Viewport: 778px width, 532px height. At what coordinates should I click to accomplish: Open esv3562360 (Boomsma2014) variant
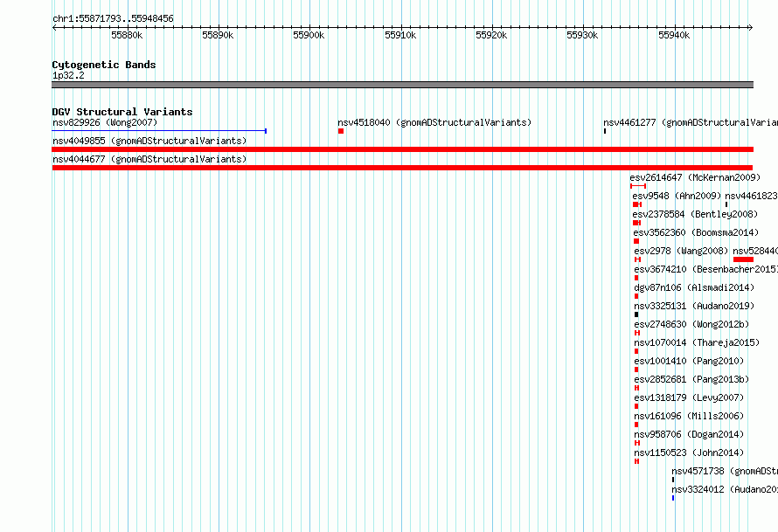pos(696,232)
